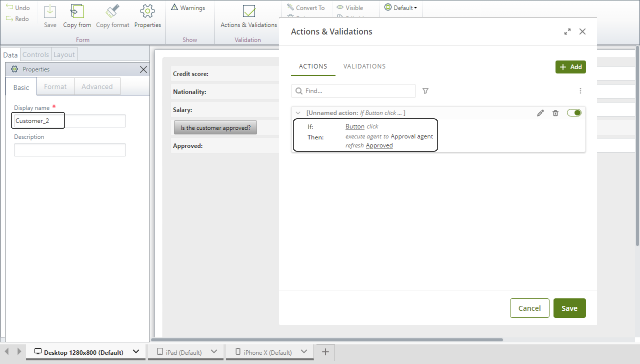This screenshot has width=640, height=364.
Task: Delete the unnamed action using trash icon
Action: point(555,113)
